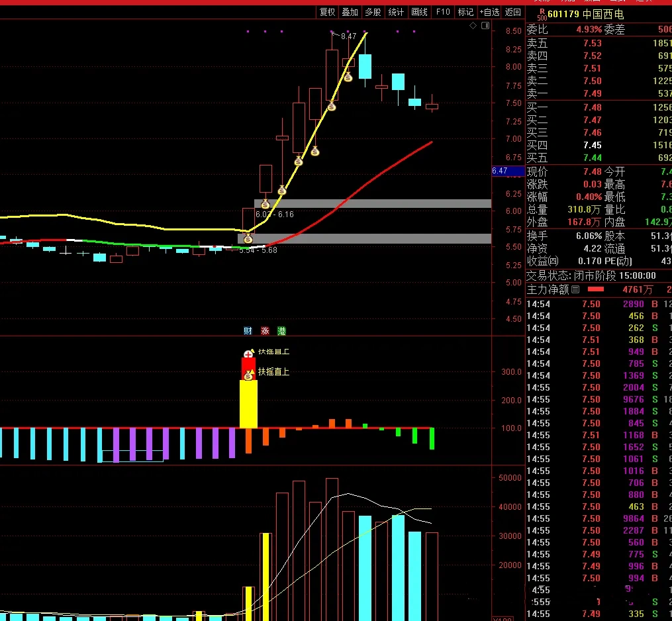Screen dimensions: 672x621
Task: Click the money bag marker at the 7.50 level
Action: (331, 107)
